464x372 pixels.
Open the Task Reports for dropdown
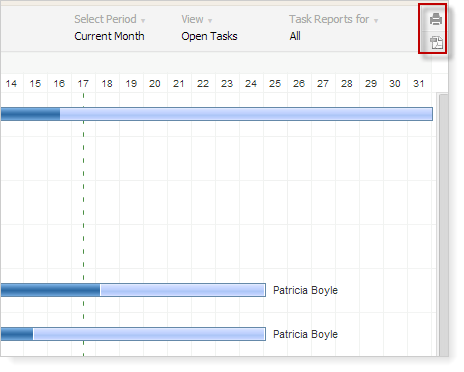pos(333,19)
